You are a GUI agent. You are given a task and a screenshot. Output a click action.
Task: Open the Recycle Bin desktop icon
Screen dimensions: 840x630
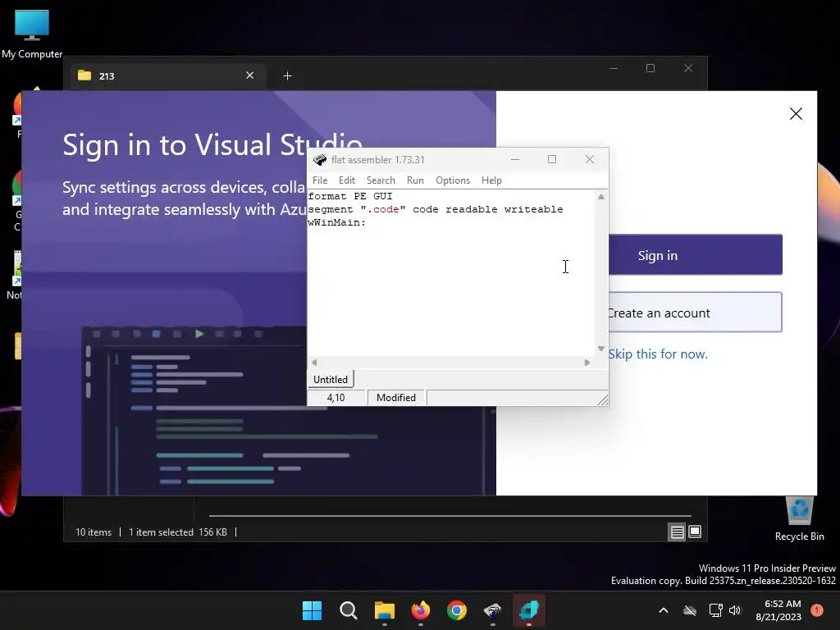799,518
